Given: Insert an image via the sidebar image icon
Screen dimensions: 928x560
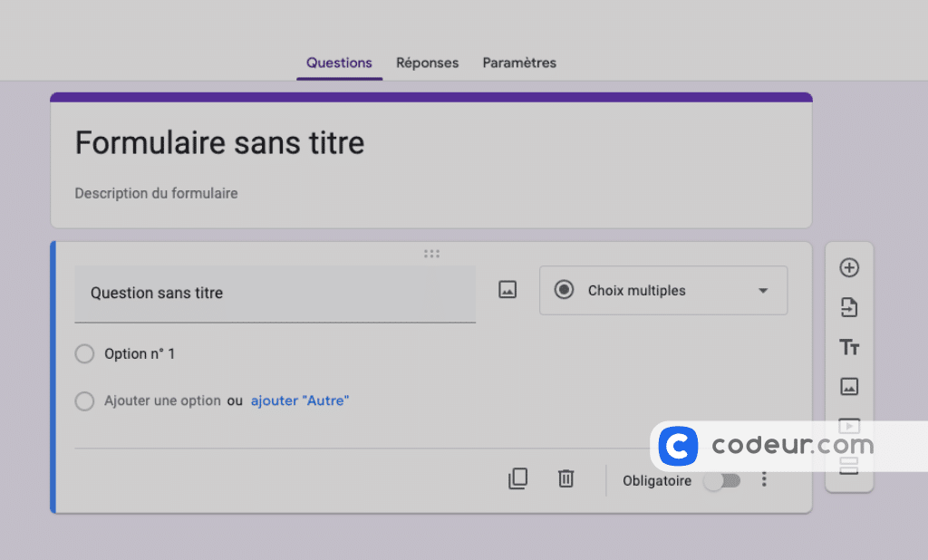Looking at the screenshot, I should click(849, 386).
